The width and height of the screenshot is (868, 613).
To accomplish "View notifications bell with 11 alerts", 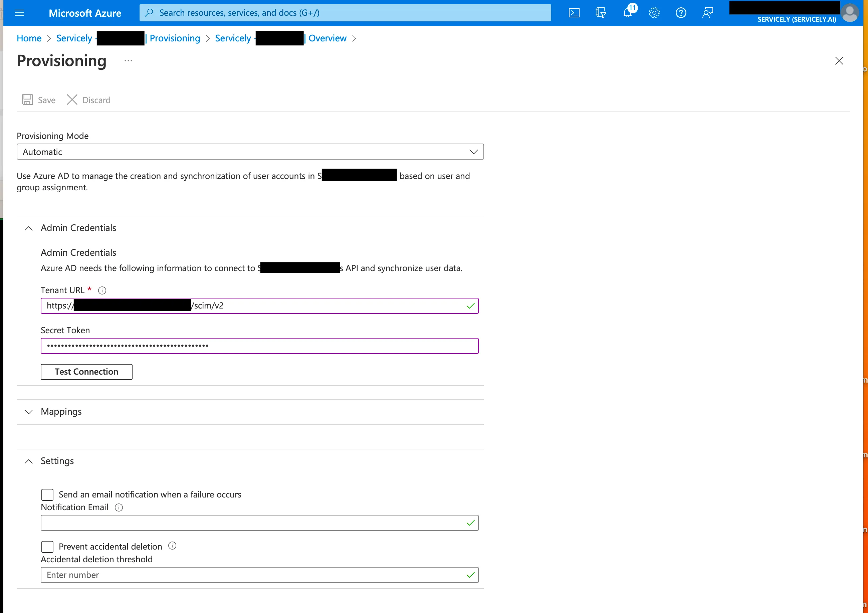I will [628, 12].
